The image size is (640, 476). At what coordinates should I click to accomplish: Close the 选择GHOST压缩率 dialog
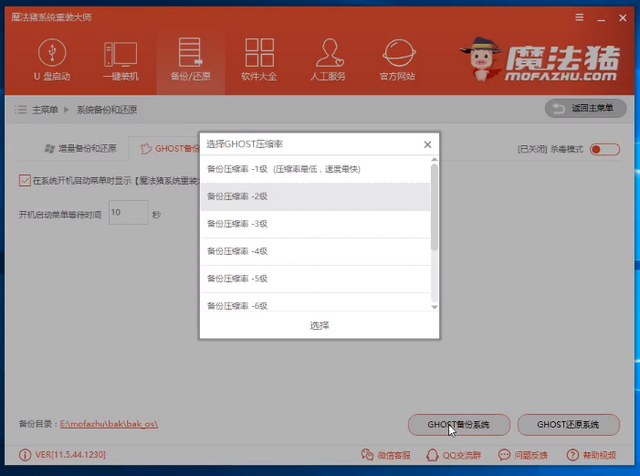427,144
